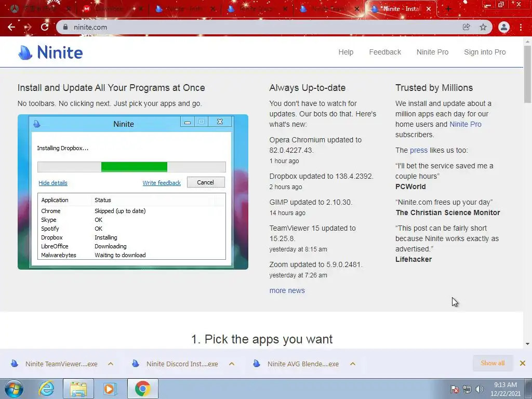Click the Ninite installer demo image

click(x=133, y=192)
